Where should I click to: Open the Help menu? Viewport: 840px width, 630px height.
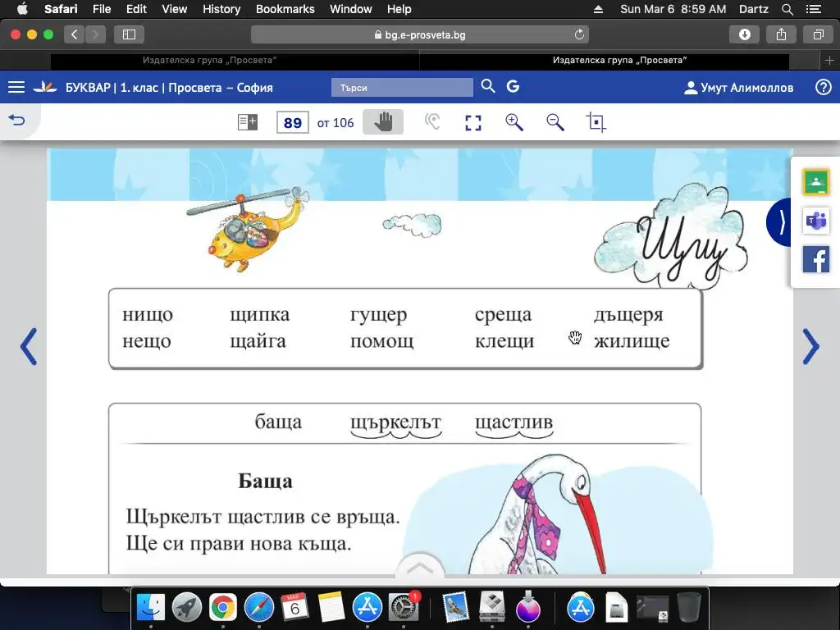pos(399,9)
